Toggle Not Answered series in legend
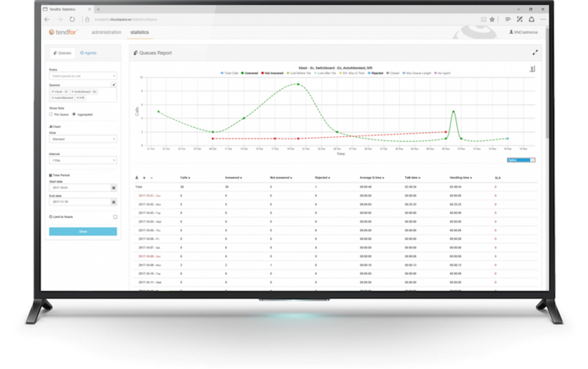This screenshot has width=588, height=369. click(x=272, y=73)
